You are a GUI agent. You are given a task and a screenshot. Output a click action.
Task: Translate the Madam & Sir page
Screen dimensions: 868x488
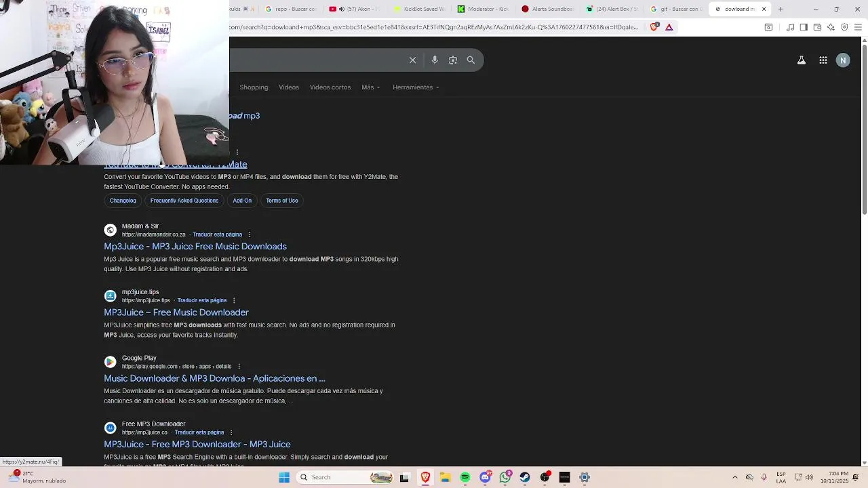tap(217, 235)
